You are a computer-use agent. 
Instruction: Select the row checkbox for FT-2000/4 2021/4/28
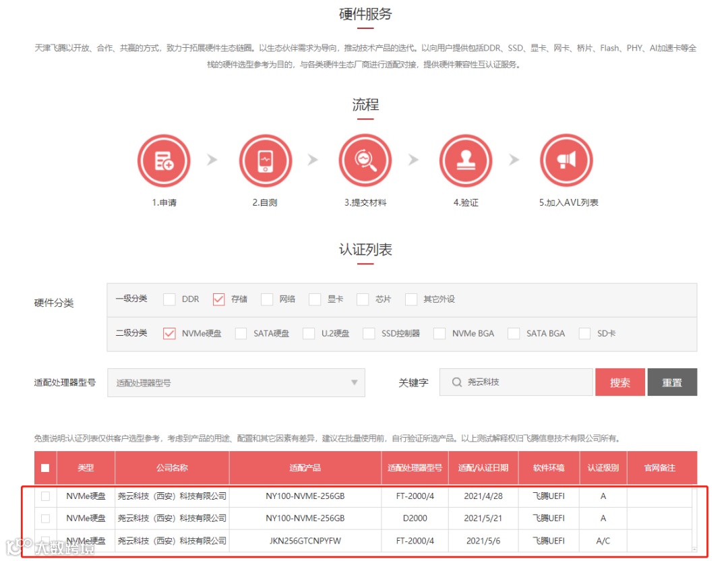click(x=46, y=496)
